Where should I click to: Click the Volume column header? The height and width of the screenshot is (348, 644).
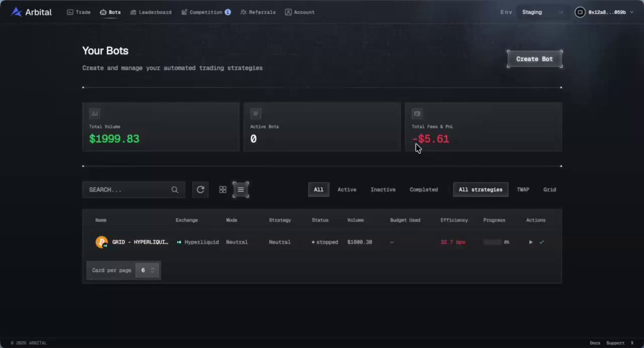355,220
